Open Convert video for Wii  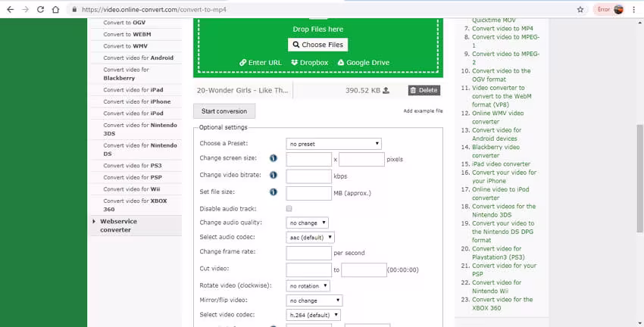tap(131, 189)
